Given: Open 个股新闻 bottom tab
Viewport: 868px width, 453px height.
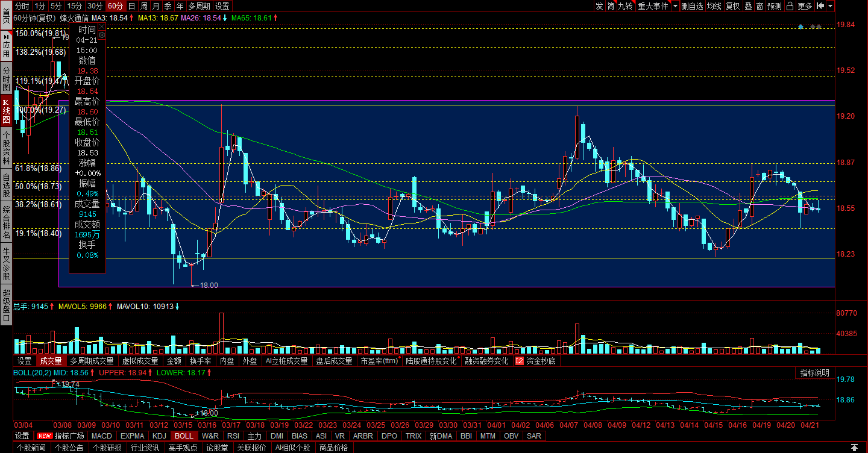Looking at the screenshot, I should pos(31,448).
